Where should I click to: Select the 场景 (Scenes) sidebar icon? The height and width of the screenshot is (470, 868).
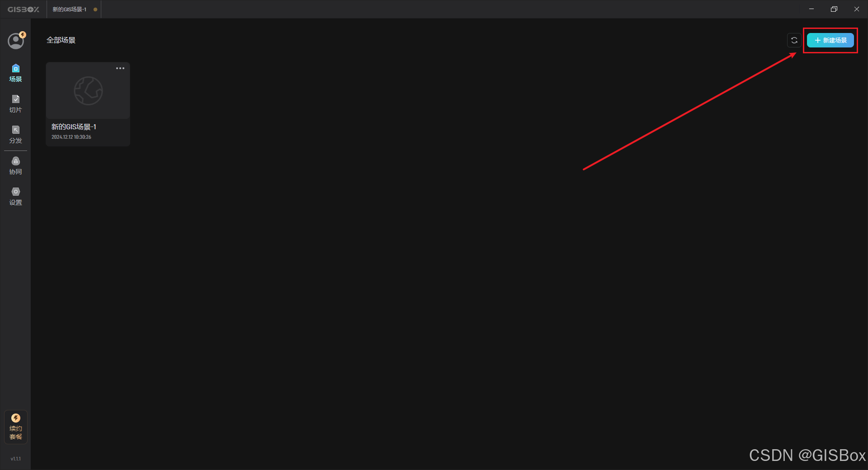point(16,73)
